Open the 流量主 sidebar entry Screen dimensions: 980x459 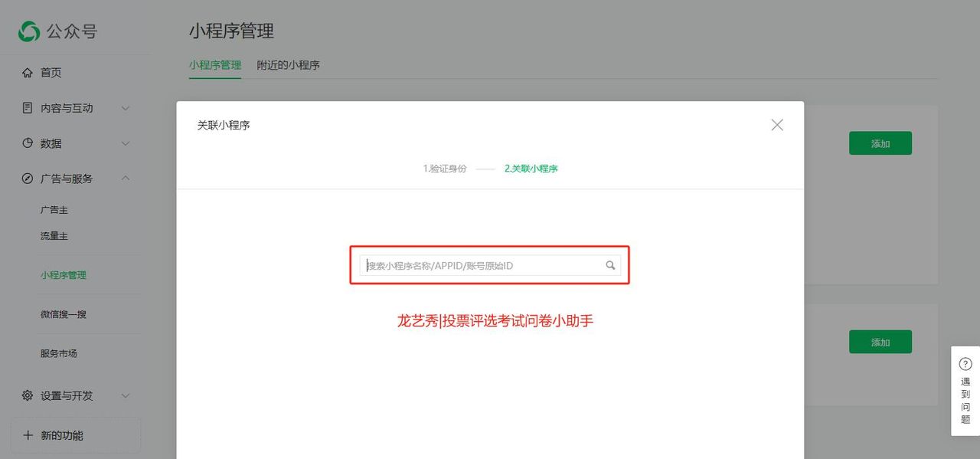(x=54, y=235)
